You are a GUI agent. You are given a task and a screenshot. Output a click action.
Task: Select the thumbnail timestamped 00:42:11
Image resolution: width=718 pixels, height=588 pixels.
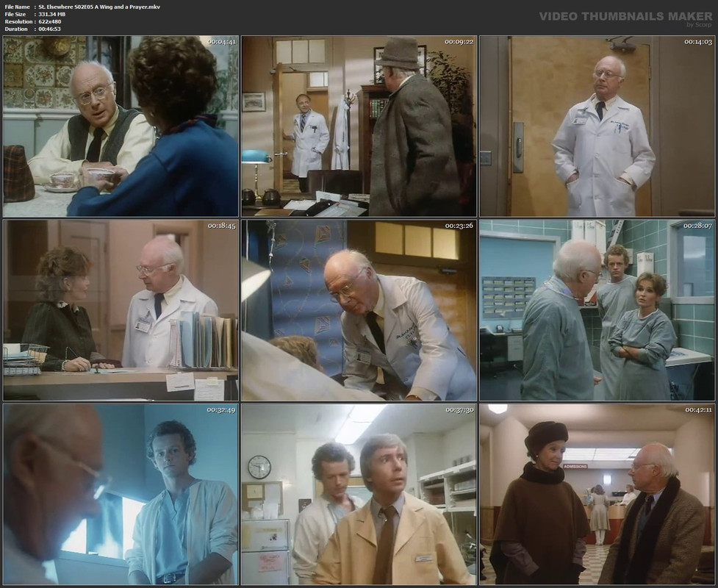click(x=597, y=495)
